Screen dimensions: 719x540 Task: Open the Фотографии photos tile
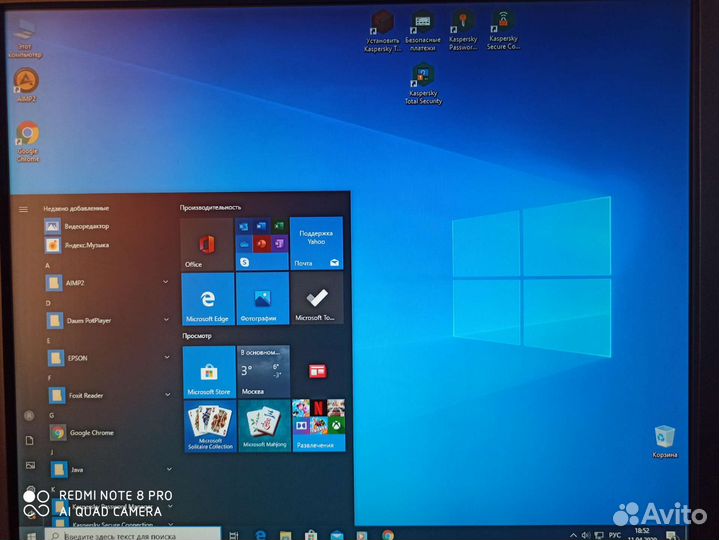click(x=263, y=298)
